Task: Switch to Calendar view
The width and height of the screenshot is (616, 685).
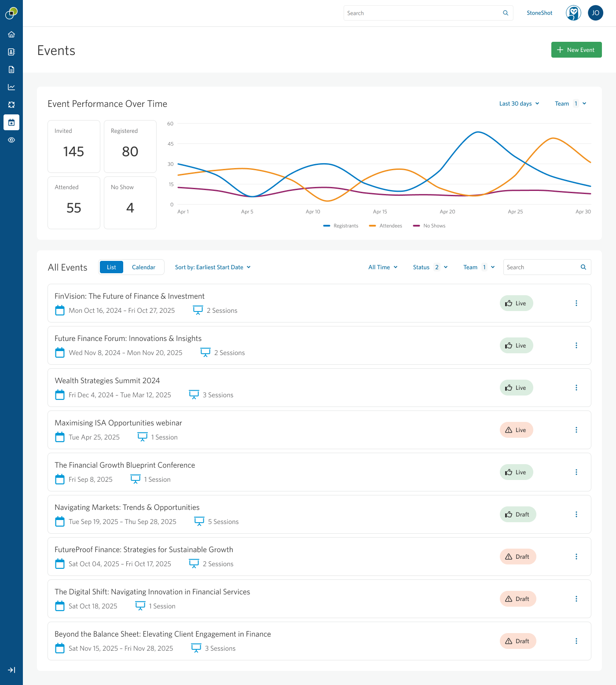Action: tap(143, 267)
